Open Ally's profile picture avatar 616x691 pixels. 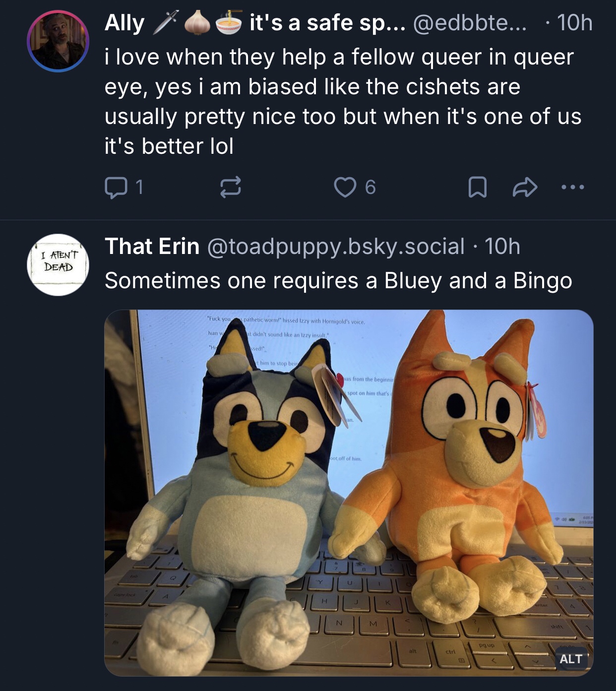coord(58,41)
